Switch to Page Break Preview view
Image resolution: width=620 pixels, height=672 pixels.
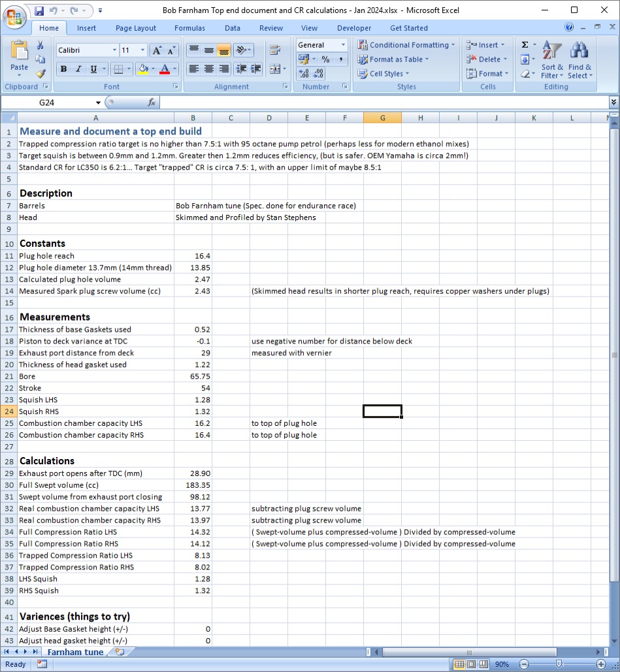point(483,664)
